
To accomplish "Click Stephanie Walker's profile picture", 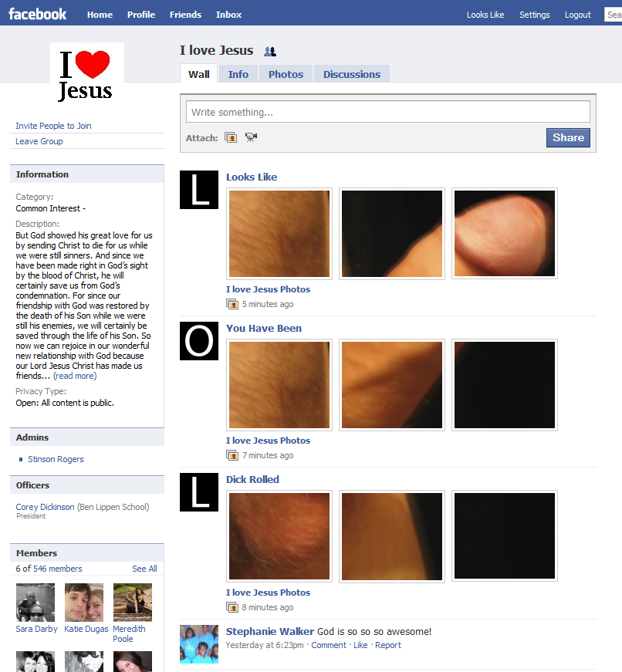I will (x=199, y=643).
